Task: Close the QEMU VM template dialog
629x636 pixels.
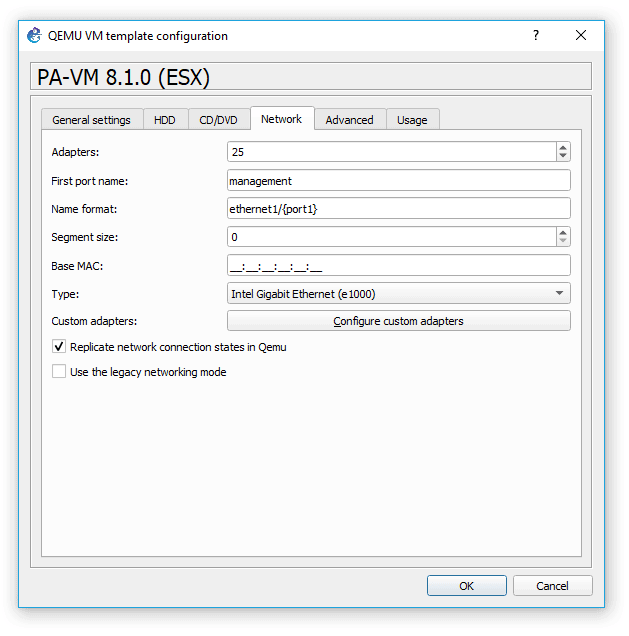Action: [x=581, y=35]
